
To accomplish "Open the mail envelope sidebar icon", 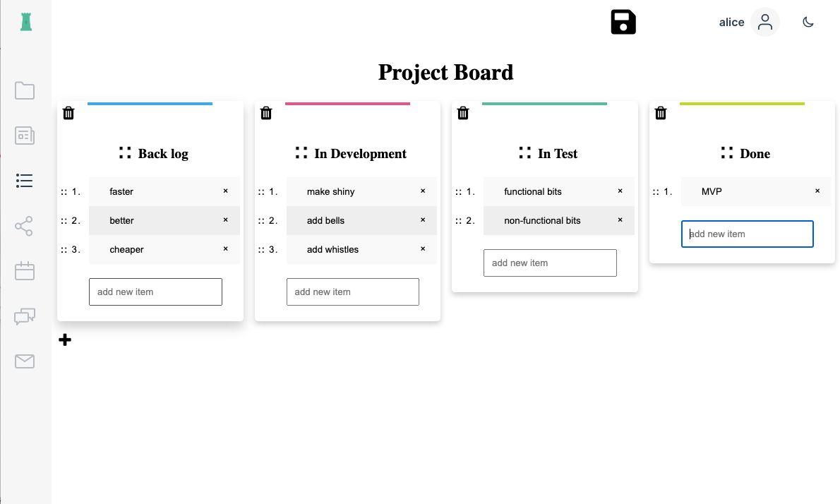I will click(x=25, y=361).
